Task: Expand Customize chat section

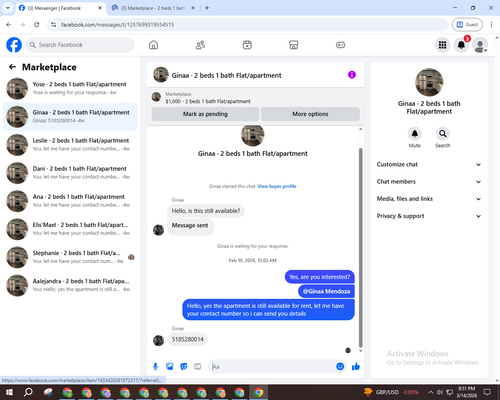Action: pyautogui.click(x=429, y=164)
